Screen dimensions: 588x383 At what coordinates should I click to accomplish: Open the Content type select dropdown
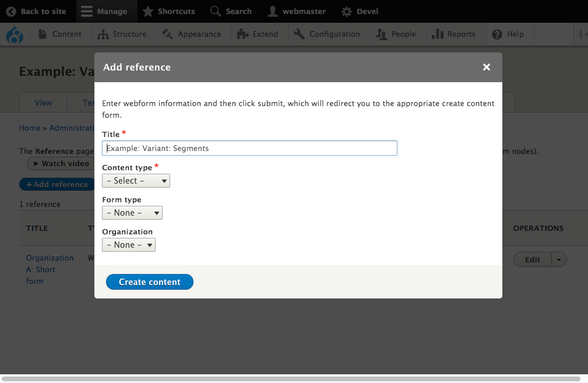pos(136,181)
